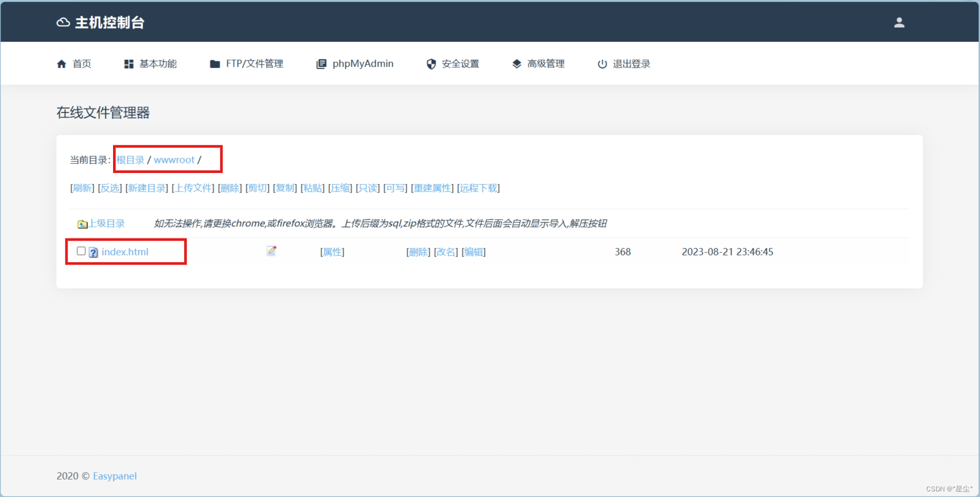Click the [改名] rename link for index.html
This screenshot has height=497, width=980.
[446, 252]
